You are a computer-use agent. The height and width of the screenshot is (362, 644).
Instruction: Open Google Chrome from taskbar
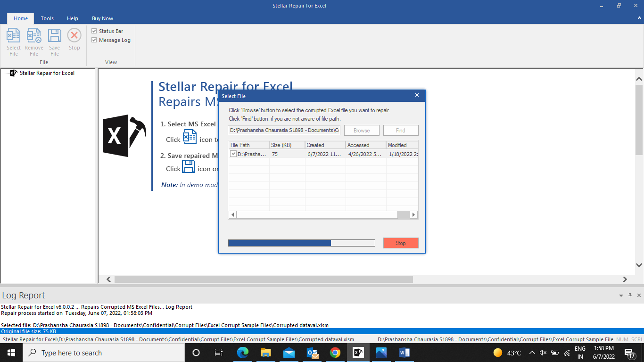[x=335, y=353]
